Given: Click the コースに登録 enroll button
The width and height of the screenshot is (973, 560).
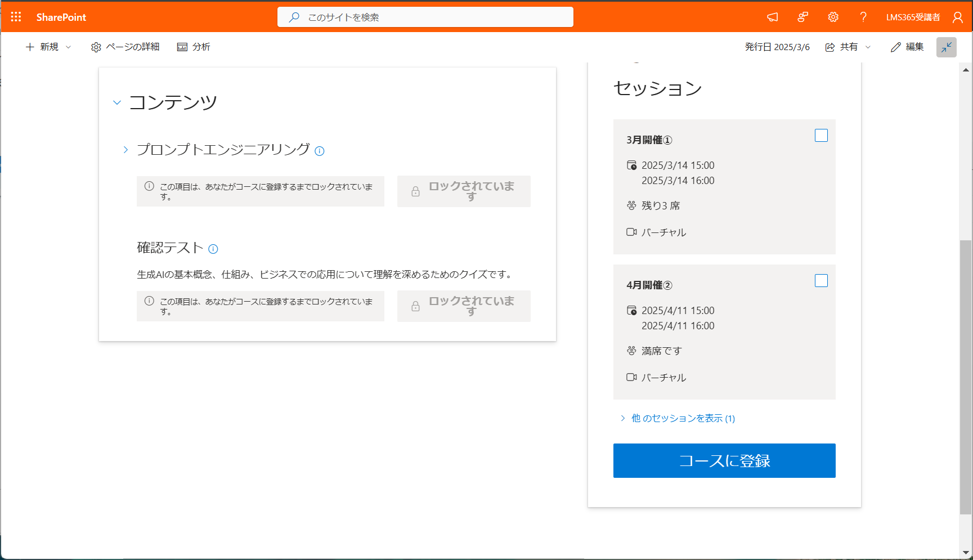Looking at the screenshot, I should coord(724,461).
